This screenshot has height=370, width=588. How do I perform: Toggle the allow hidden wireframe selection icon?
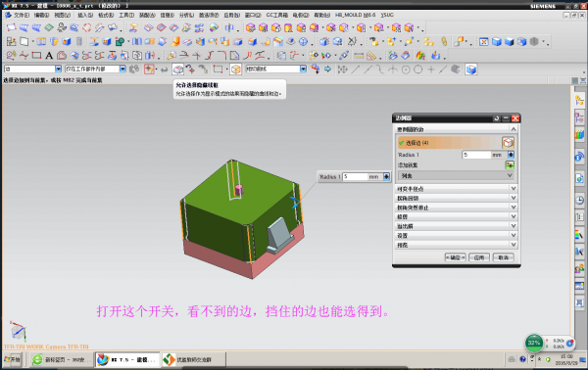(178, 69)
